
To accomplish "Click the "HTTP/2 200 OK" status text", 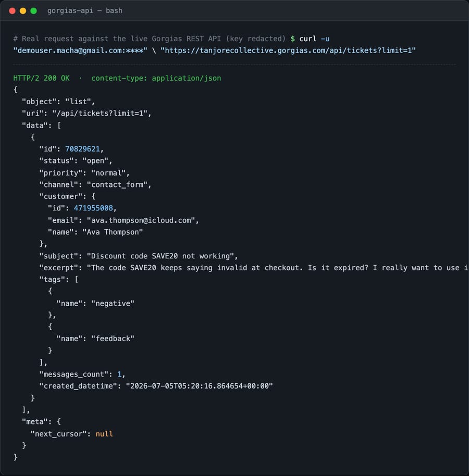I will [41, 78].
